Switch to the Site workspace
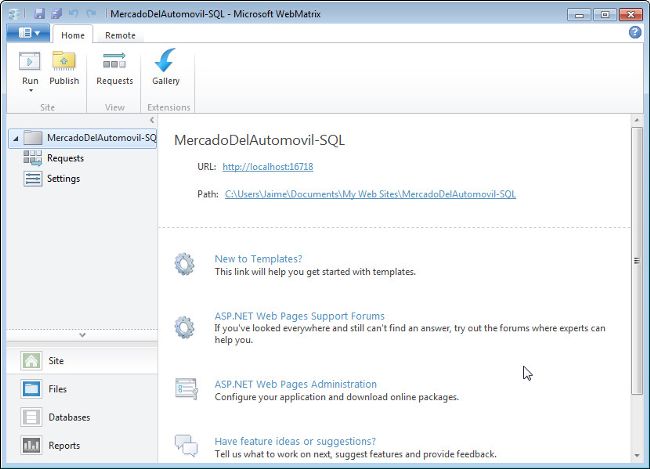The height and width of the screenshot is (469, 650). (x=82, y=360)
